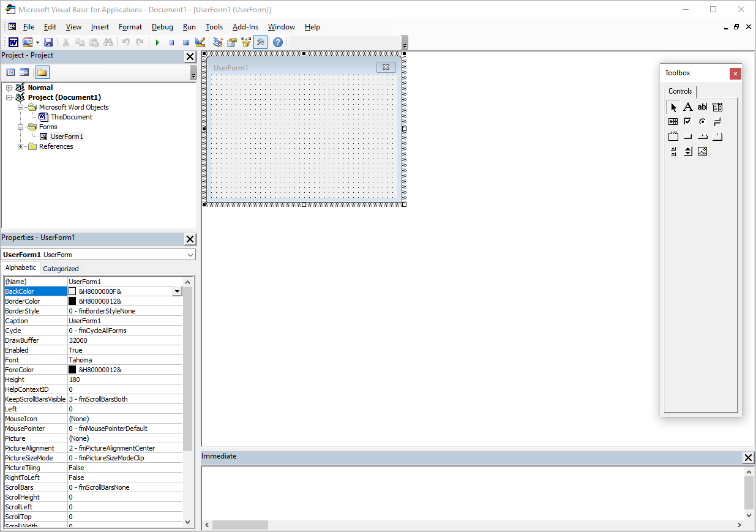Open Visual Basic Help question mark icon

[278, 42]
